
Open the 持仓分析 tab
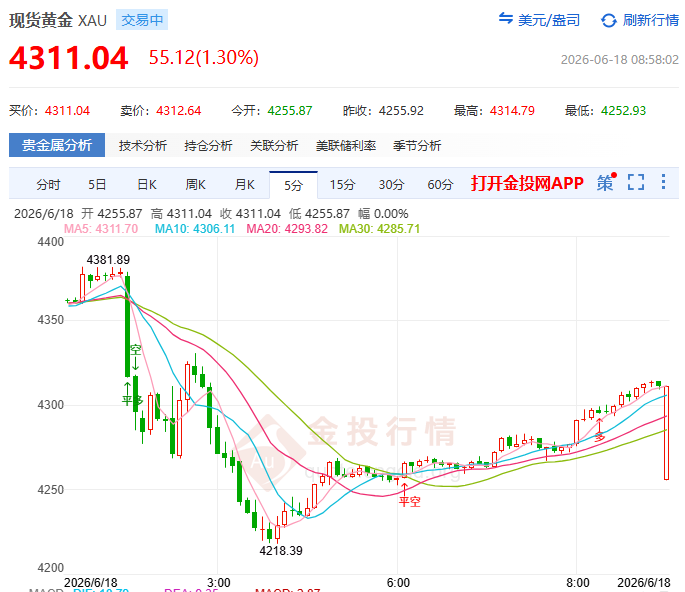[208, 145]
